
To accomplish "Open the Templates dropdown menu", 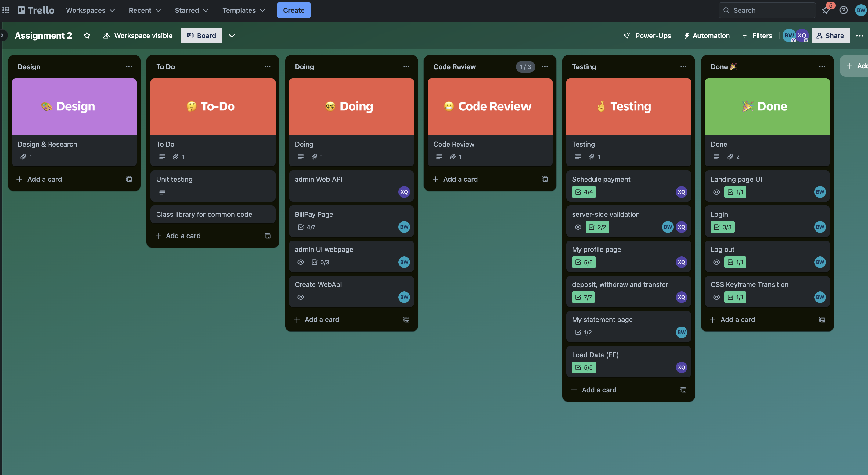I will point(243,10).
